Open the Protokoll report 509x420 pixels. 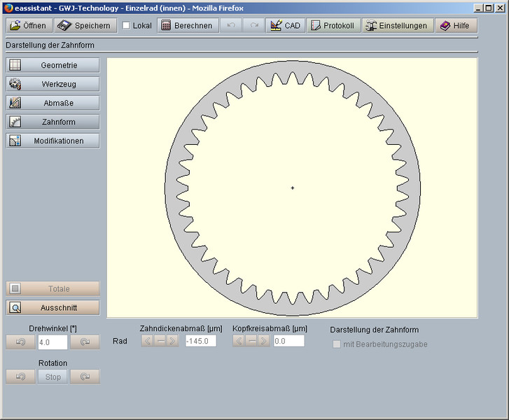333,26
